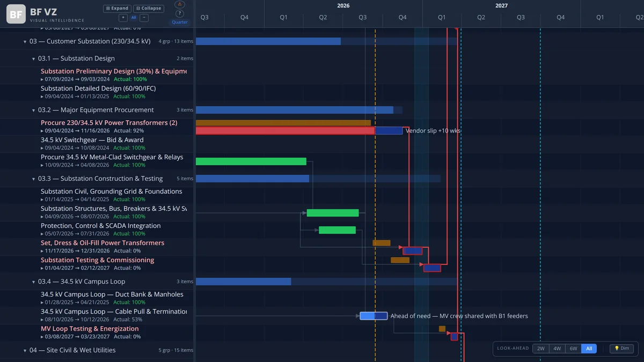Select the Quarter timescale pill
Image resolution: width=644 pixels, height=362 pixels.
tap(180, 22)
